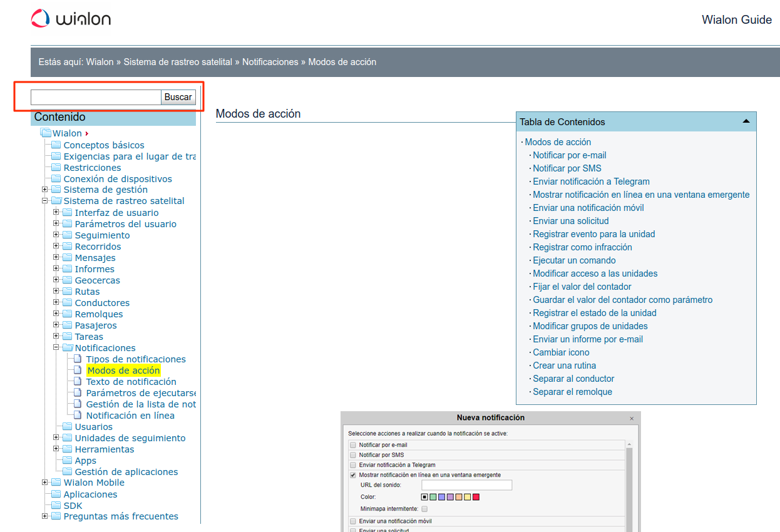The height and width of the screenshot is (532, 780).
Task: Enable the Notificar por e-mail checkbox
Action: [353, 445]
